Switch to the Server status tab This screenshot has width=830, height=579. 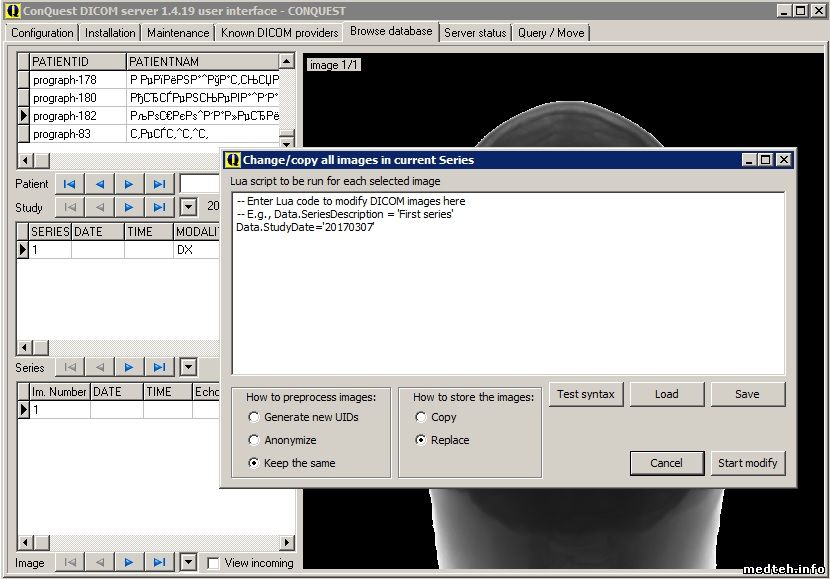point(475,33)
